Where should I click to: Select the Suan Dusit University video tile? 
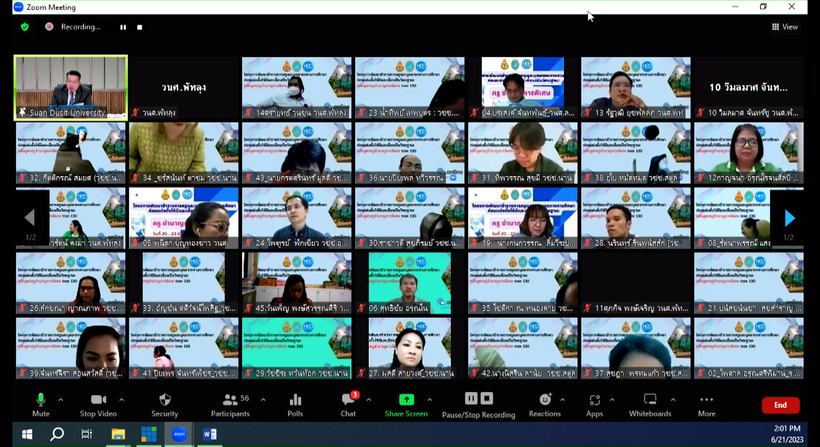(71, 87)
